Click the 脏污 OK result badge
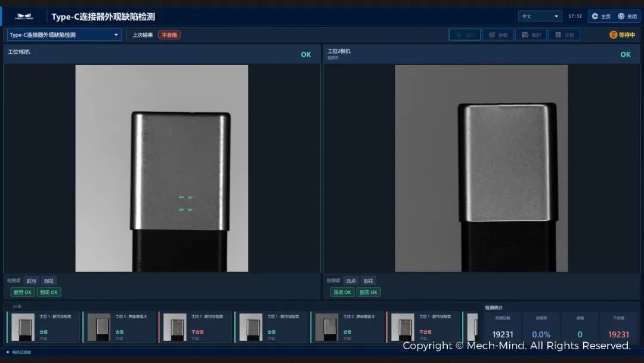The image size is (644, 363). click(x=22, y=293)
